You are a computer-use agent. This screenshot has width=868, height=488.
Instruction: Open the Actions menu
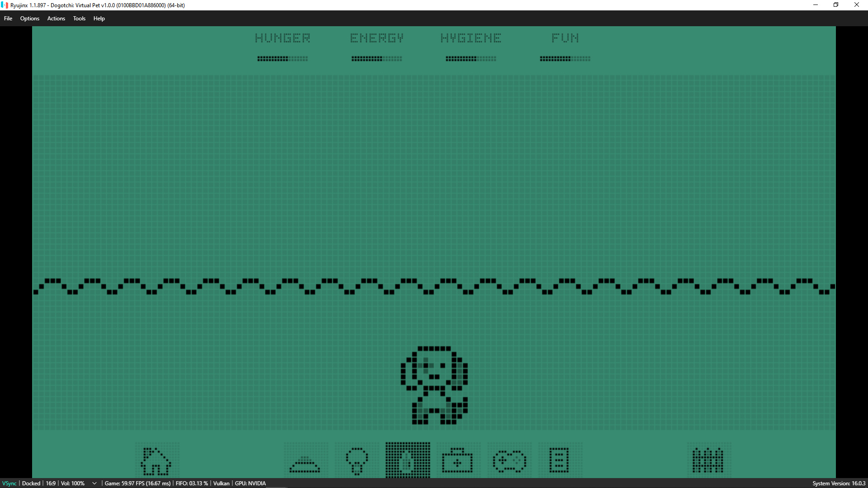[56, 19]
